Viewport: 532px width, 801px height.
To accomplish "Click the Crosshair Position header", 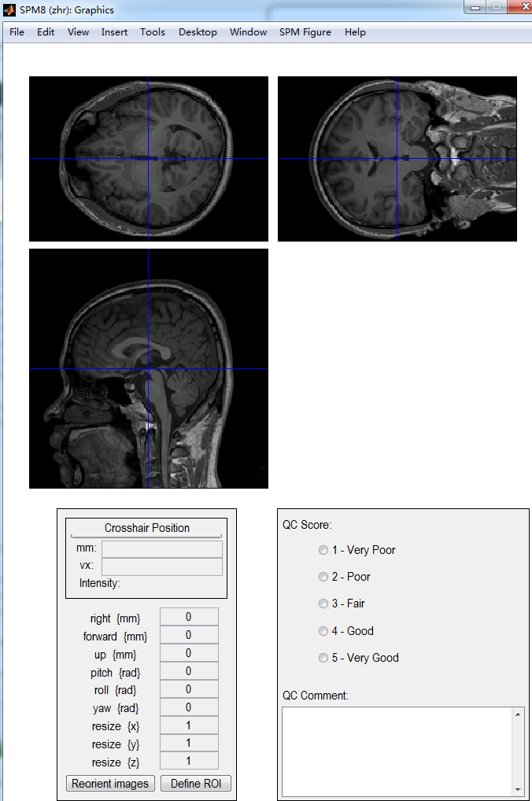I will [146, 528].
